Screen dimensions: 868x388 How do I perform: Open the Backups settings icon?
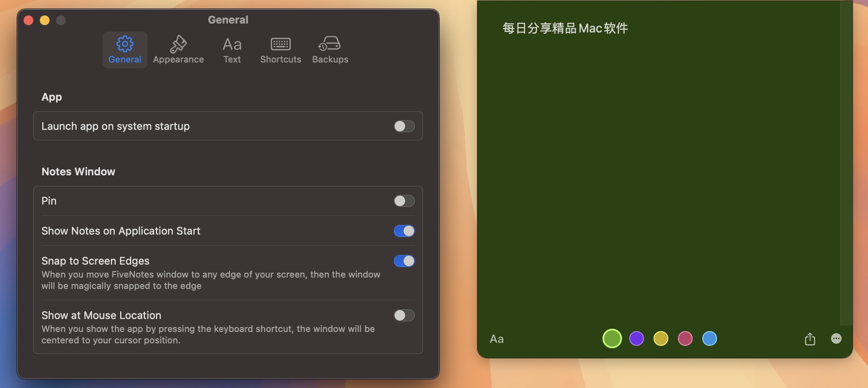tap(330, 44)
